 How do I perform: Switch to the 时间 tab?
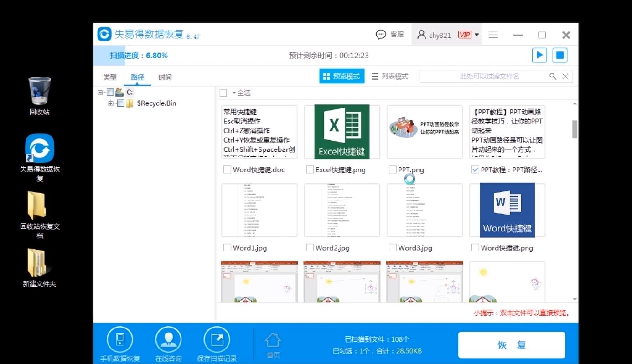click(165, 77)
